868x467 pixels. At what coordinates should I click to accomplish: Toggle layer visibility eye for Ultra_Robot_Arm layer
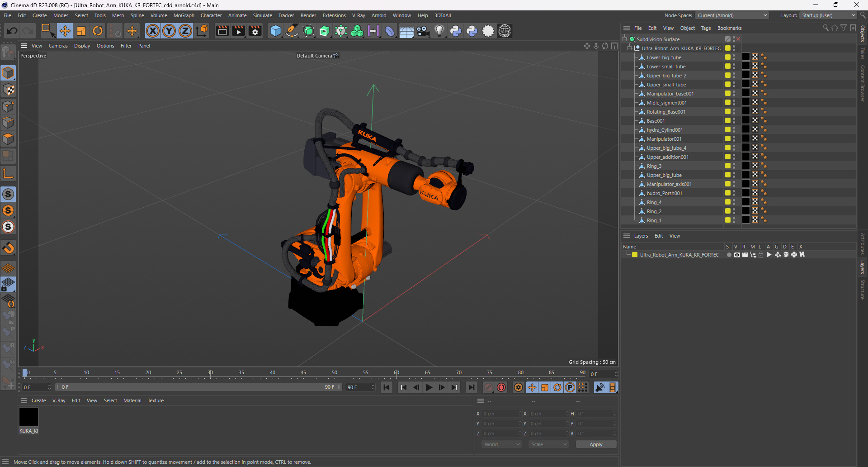[x=737, y=255]
